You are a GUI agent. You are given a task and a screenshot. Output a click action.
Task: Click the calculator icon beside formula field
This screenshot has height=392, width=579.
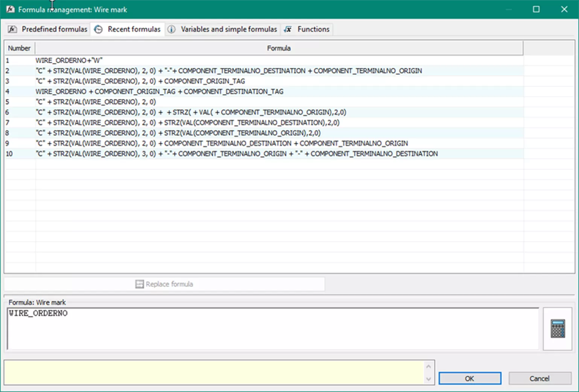click(558, 328)
